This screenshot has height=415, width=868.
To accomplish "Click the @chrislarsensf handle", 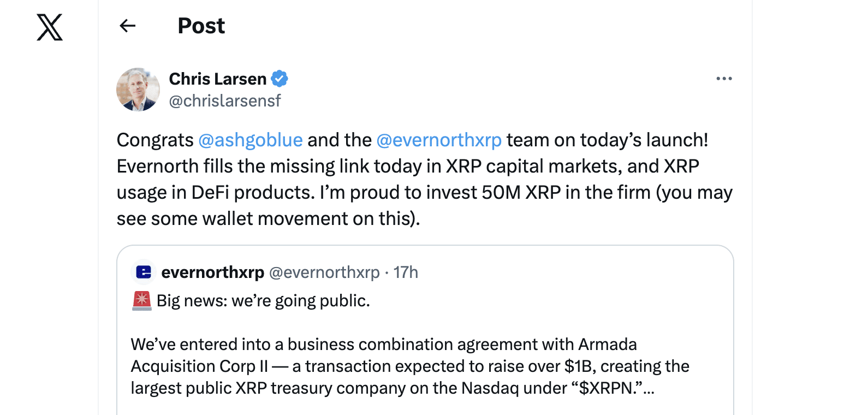I will pos(225,100).
